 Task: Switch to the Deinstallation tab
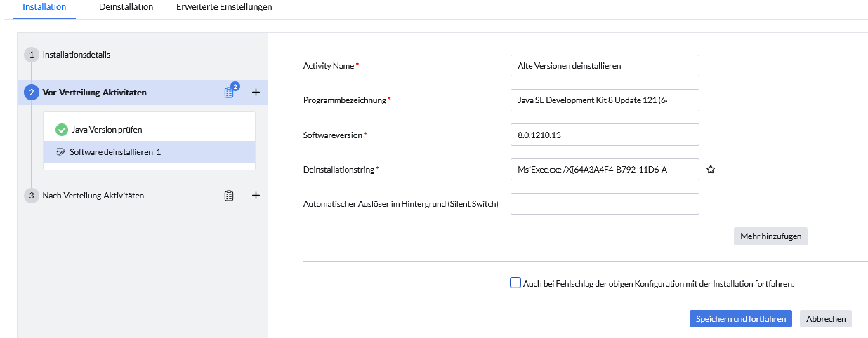click(126, 7)
